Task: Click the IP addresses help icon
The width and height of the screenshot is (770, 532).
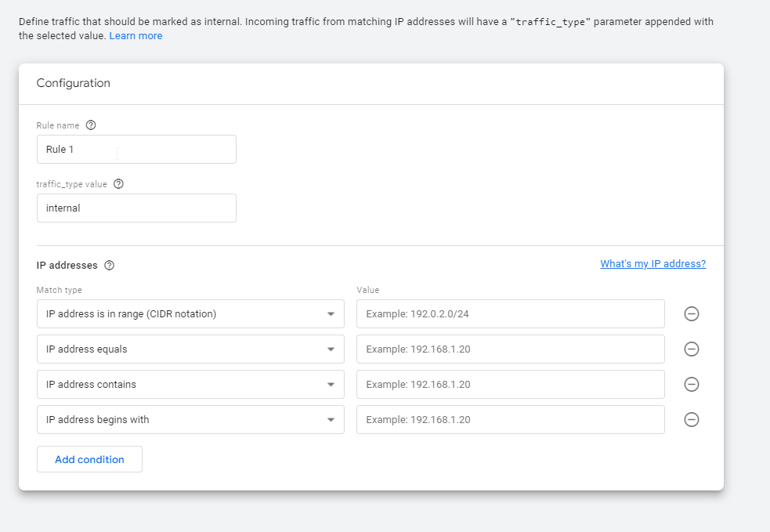Action: click(x=109, y=266)
